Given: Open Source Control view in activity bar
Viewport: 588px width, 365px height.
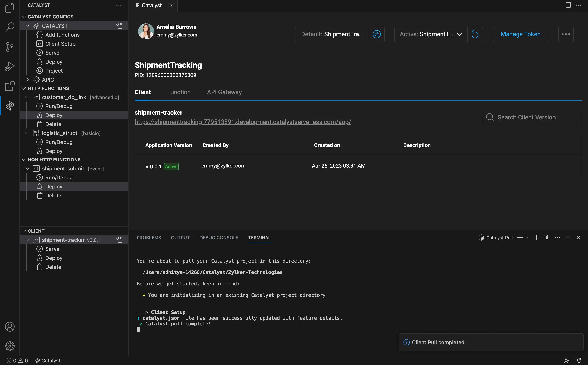Looking at the screenshot, I should pyautogui.click(x=10, y=47).
